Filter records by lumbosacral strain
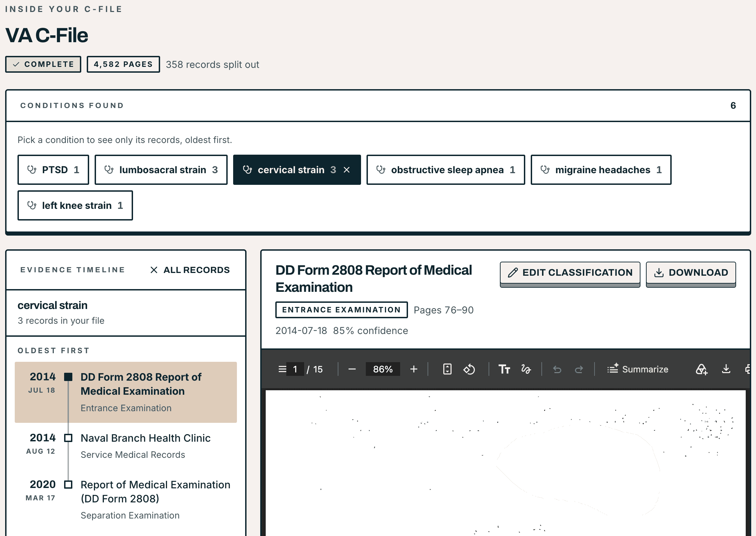Viewport: 756px width, 536px height. coord(161,170)
